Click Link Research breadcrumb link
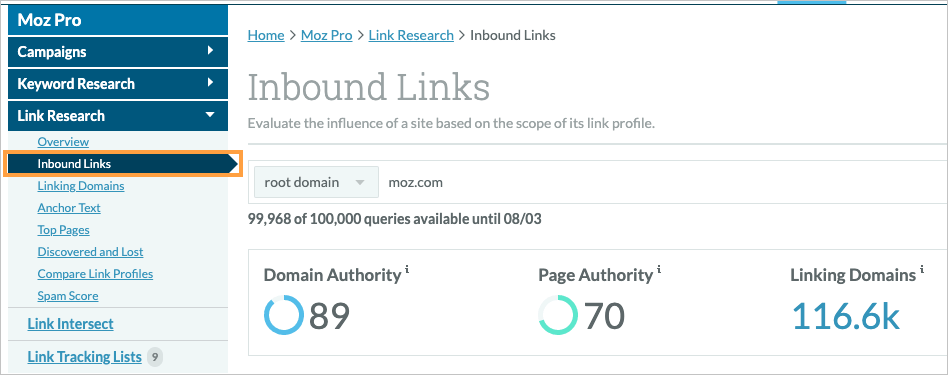Viewport: 948px width, 375px height. click(x=411, y=35)
